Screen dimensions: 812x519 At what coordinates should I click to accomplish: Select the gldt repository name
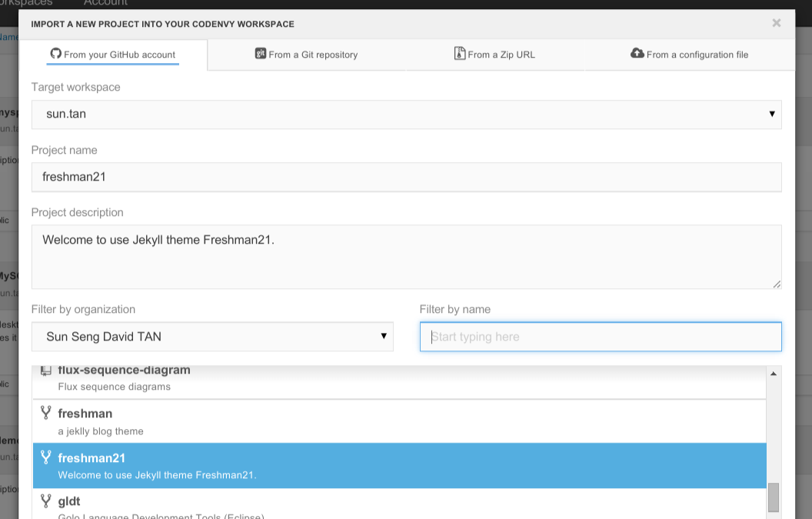[69, 501]
